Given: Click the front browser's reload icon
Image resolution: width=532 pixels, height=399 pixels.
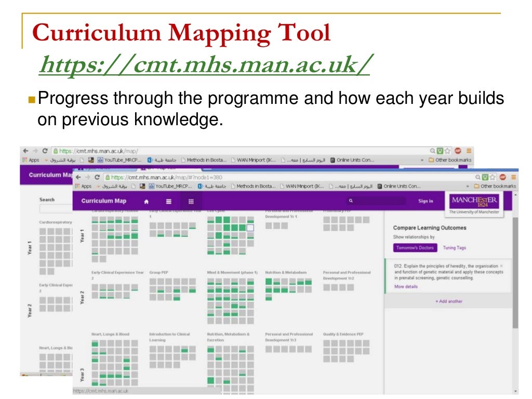Looking at the screenshot, I should [x=97, y=177].
